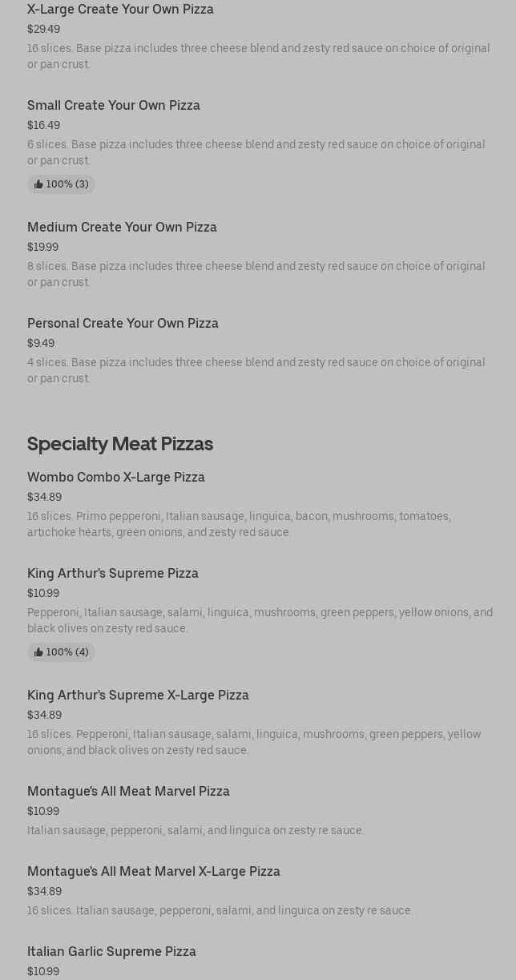Image resolution: width=516 pixels, height=980 pixels.
Task: Click Montague's X-Large 16 slices description
Action: pyautogui.click(x=220, y=910)
